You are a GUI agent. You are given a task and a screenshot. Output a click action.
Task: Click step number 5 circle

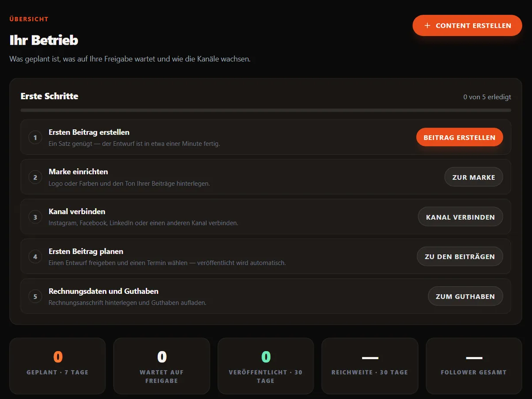(35, 297)
